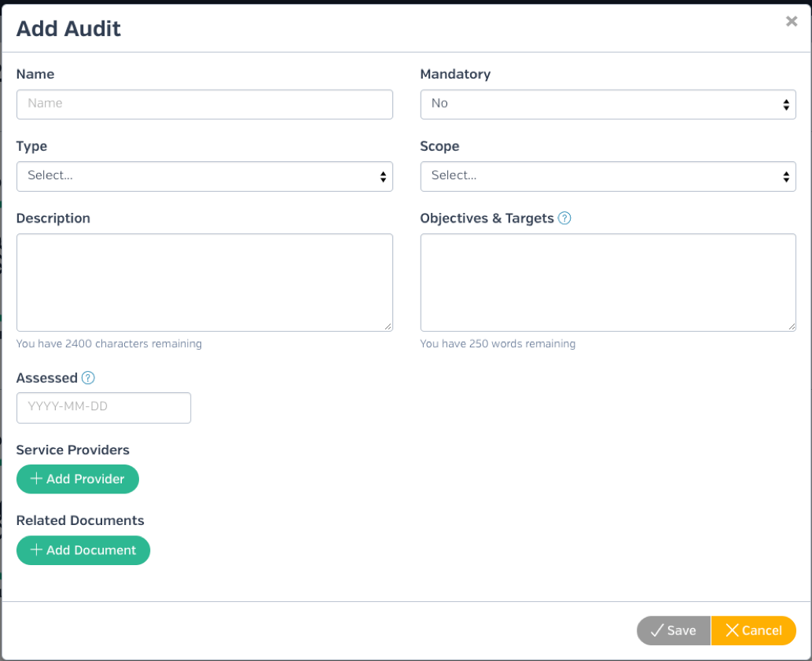The width and height of the screenshot is (812, 661).
Task: Open the Scope selection dropdown
Action: coord(608,176)
